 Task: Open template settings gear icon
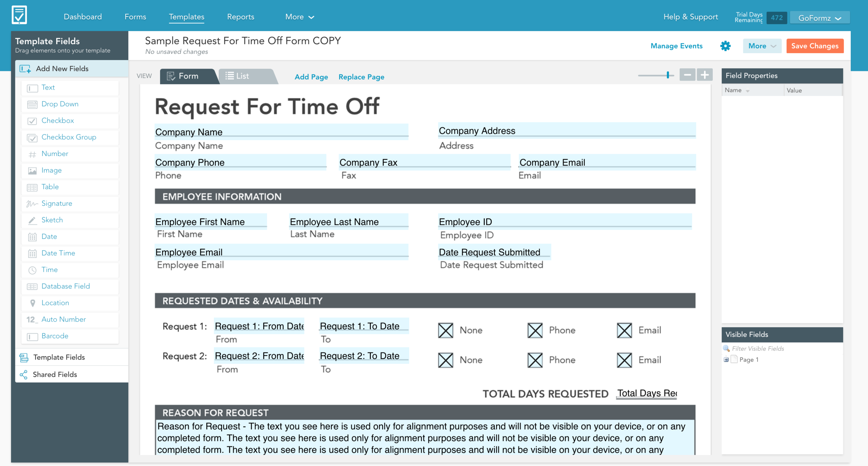pyautogui.click(x=725, y=46)
